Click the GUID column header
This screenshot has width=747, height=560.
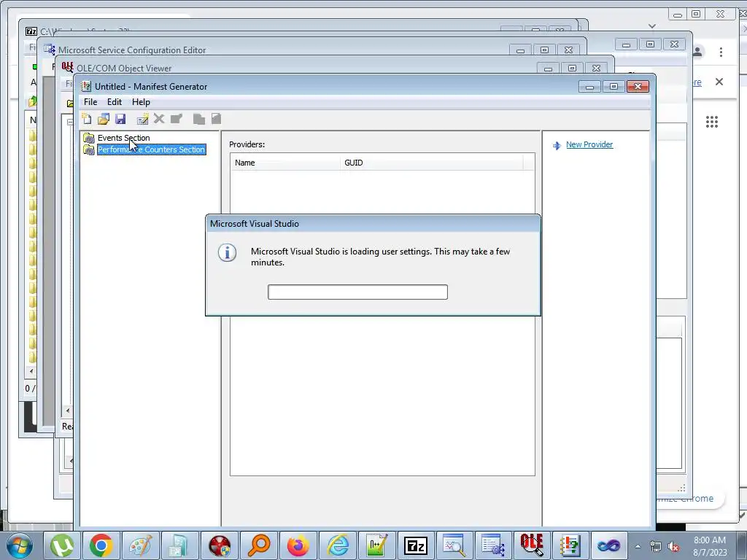pos(431,163)
